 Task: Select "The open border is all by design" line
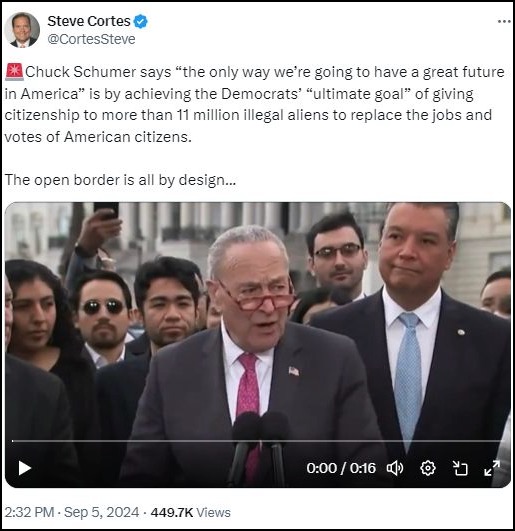point(120,180)
